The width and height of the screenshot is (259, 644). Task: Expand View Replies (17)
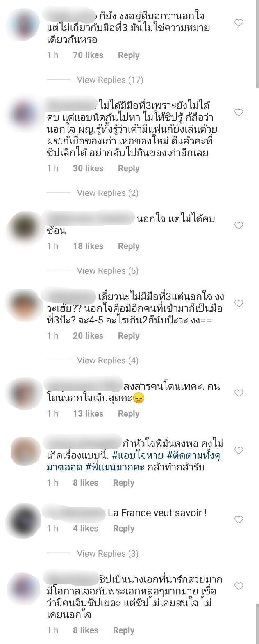(x=110, y=80)
